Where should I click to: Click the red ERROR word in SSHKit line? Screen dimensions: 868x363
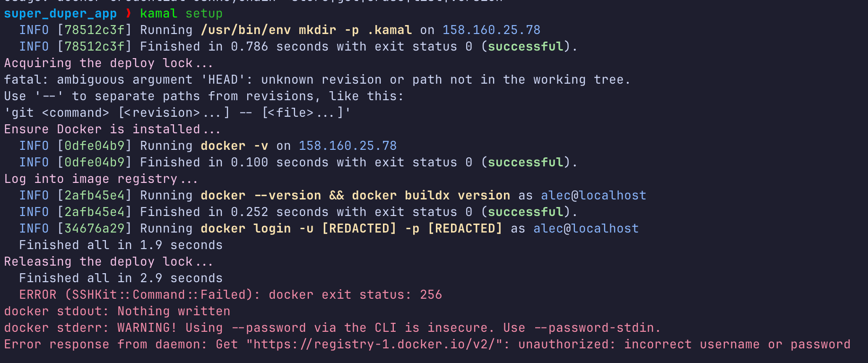[37, 295]
